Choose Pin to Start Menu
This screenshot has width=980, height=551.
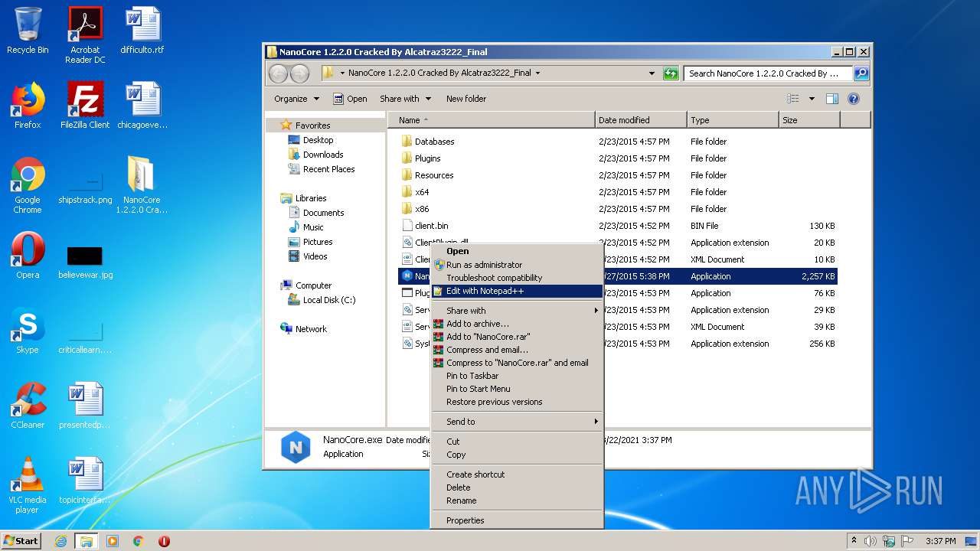[517, 389]
